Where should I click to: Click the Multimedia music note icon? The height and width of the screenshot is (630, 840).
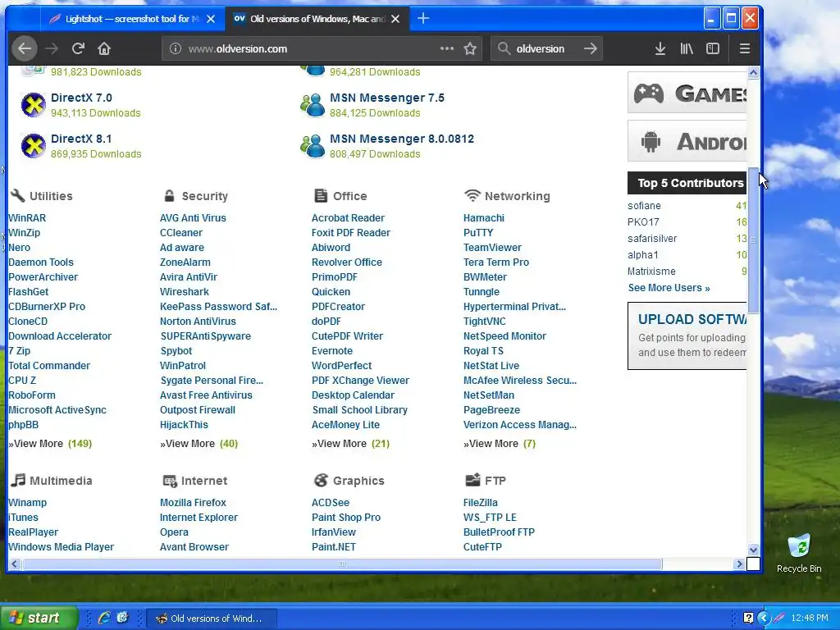click(18, 480)
